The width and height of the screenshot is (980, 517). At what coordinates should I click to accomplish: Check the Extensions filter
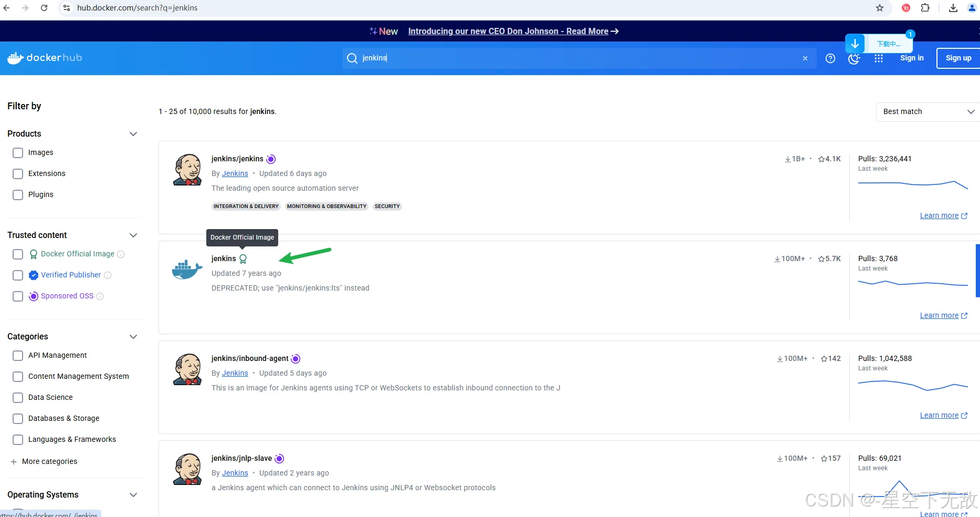tap(18, 174)
